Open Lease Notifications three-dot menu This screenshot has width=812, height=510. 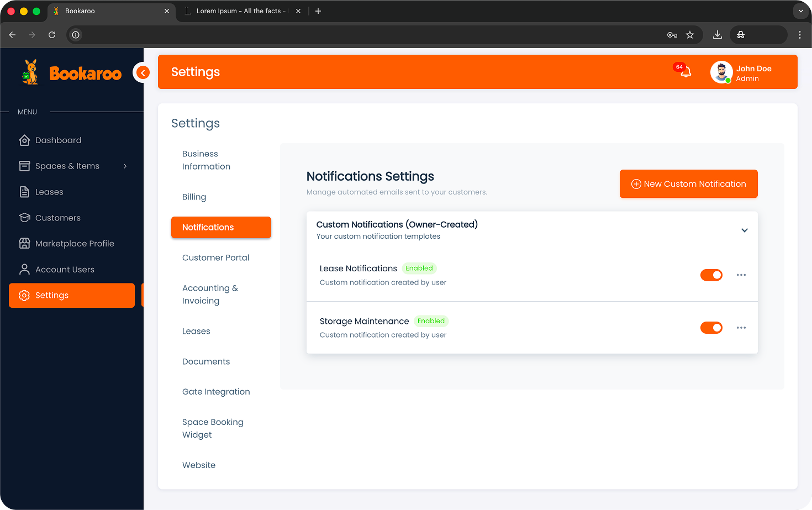(741, 275)
